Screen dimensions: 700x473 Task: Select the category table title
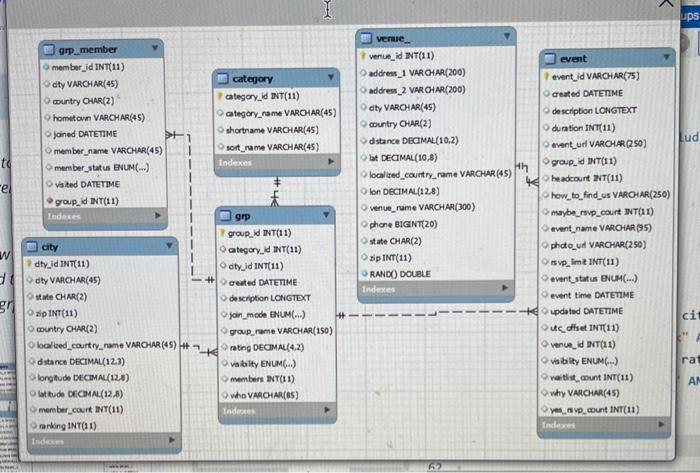point(252,79)
